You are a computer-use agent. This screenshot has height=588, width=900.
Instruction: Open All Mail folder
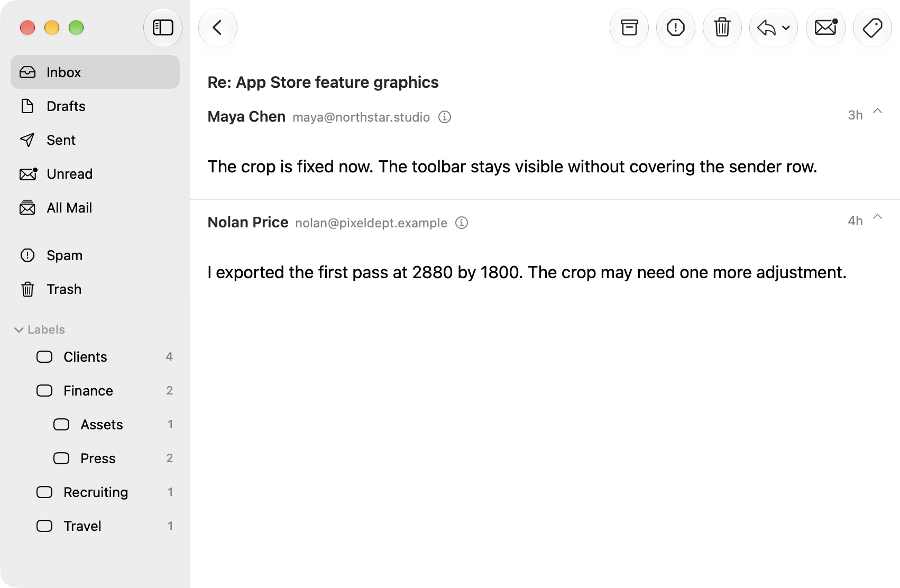click(95, 207)
